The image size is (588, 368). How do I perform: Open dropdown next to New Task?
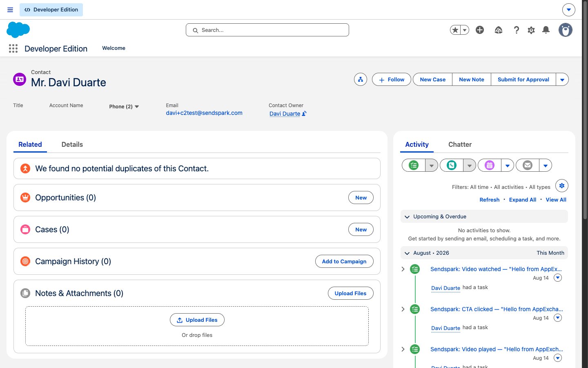[432, 165]
